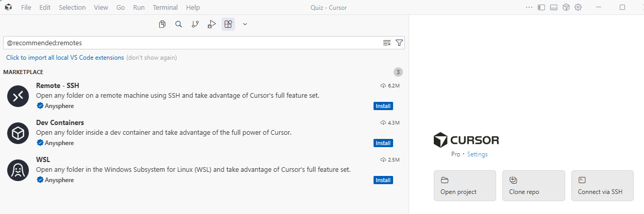Screen dimensions: 644x214
Task: Open the File menu
Action: [x=26, y=8]
